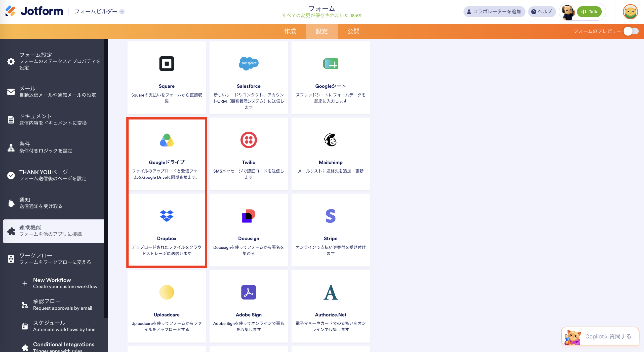Click New Workflow text
The height and width of the screenshot is (352, 644).
point(52,280)
